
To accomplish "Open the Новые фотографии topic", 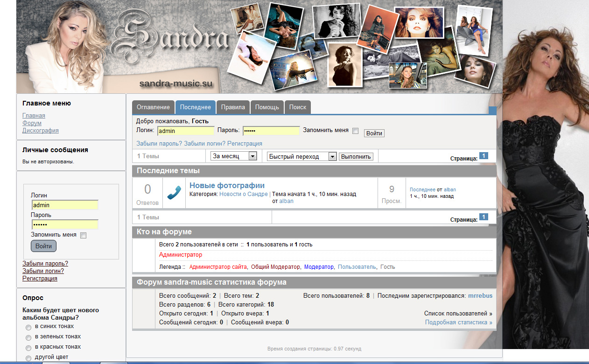I will point(227,186).
